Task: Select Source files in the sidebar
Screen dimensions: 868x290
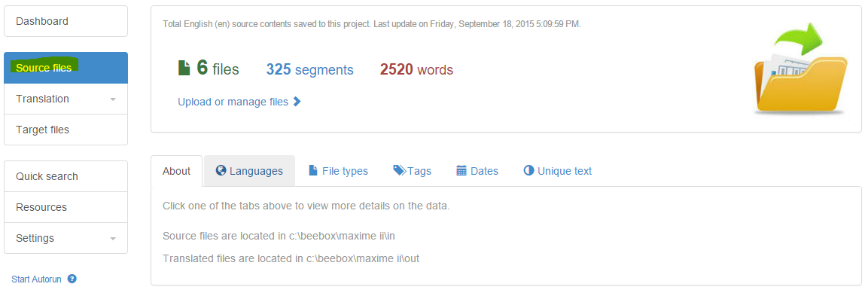Action: point(66,68)
